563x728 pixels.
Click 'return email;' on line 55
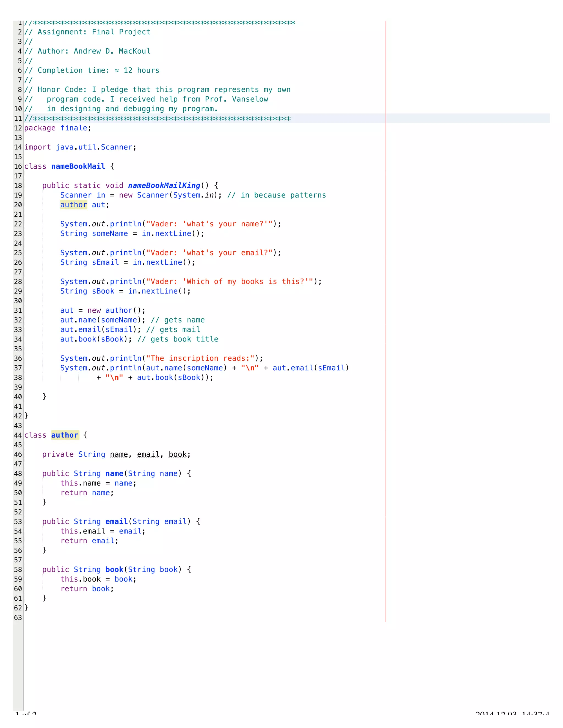(x=89, y=541)
